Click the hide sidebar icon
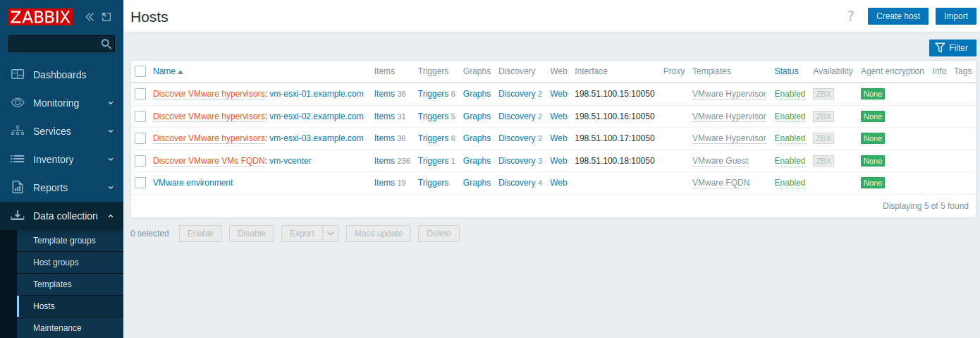980x338 pixels. coord(107,16)
